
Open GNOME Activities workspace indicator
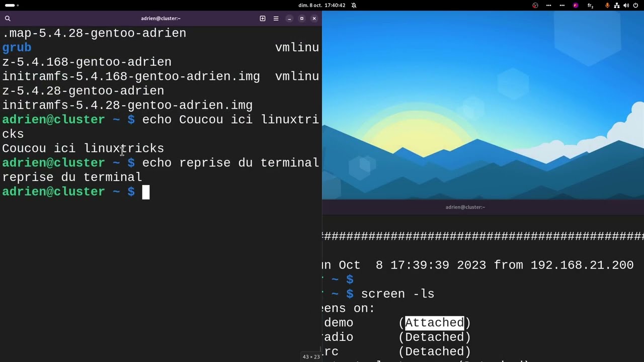[x=12, y=5]
